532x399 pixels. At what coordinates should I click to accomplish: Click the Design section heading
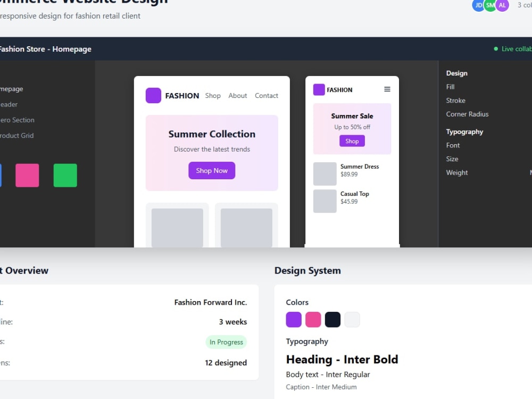[x=456, y=73]
